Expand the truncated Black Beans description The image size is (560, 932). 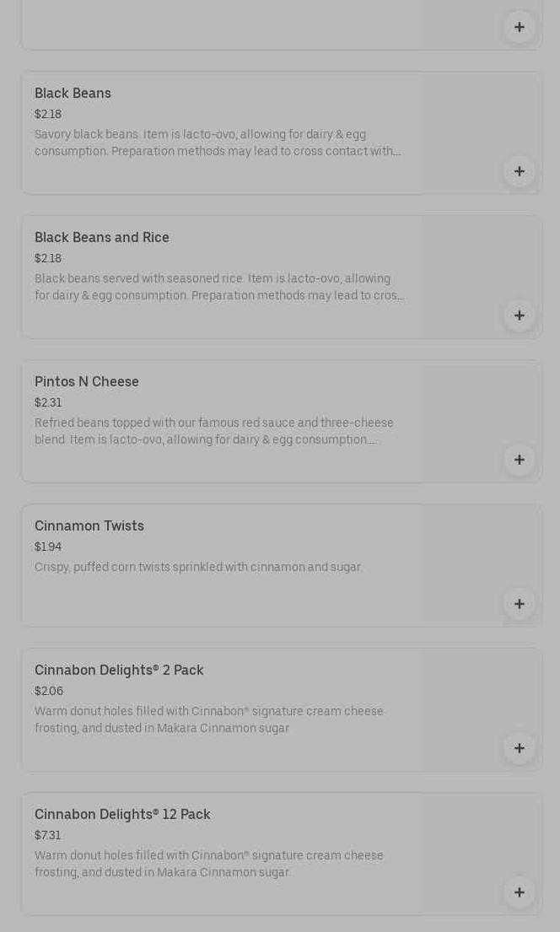click(x=218, y=143)
